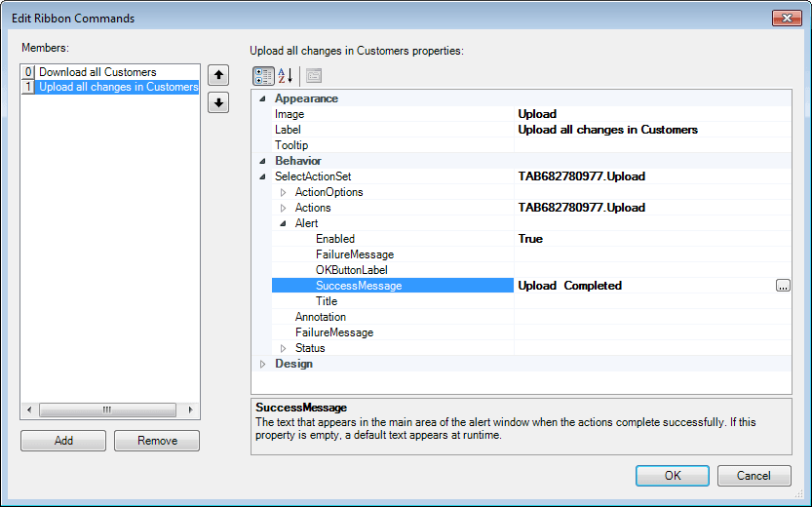Select the OKButtonLabel property
812x507 pixels.
tap(393, 270)
